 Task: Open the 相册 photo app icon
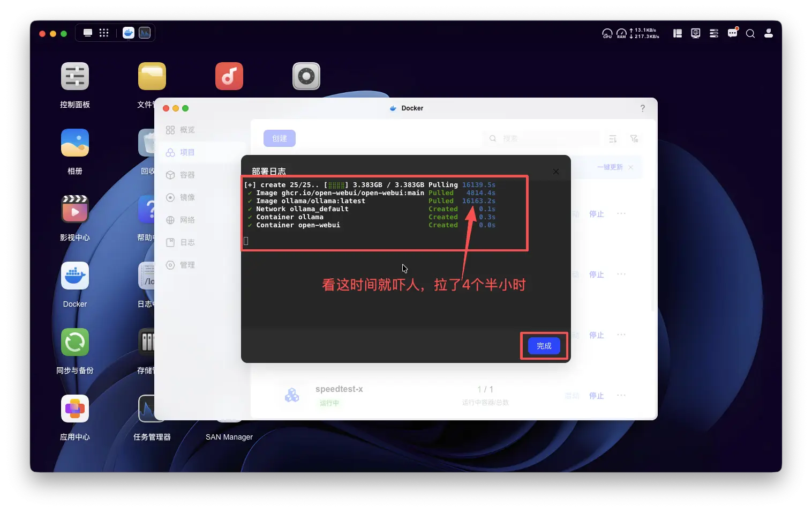click(x=75, y=143)
